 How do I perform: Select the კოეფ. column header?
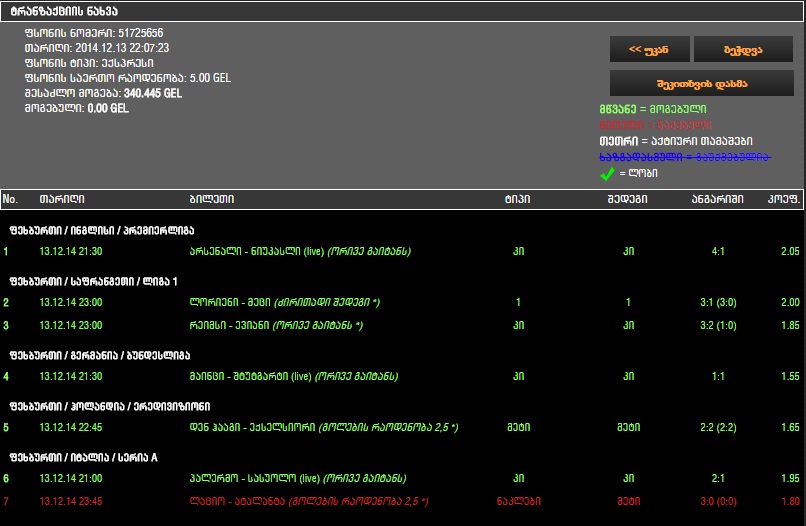tap(783, 199)
